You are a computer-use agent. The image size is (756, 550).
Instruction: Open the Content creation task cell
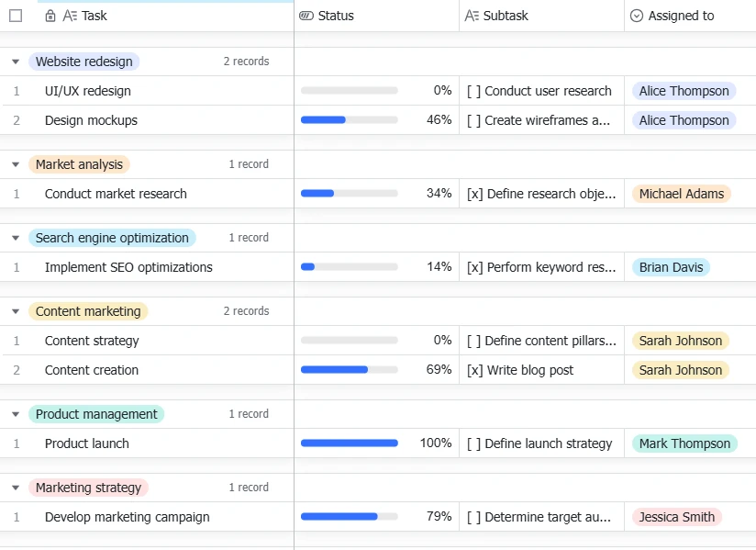point(147,370)
